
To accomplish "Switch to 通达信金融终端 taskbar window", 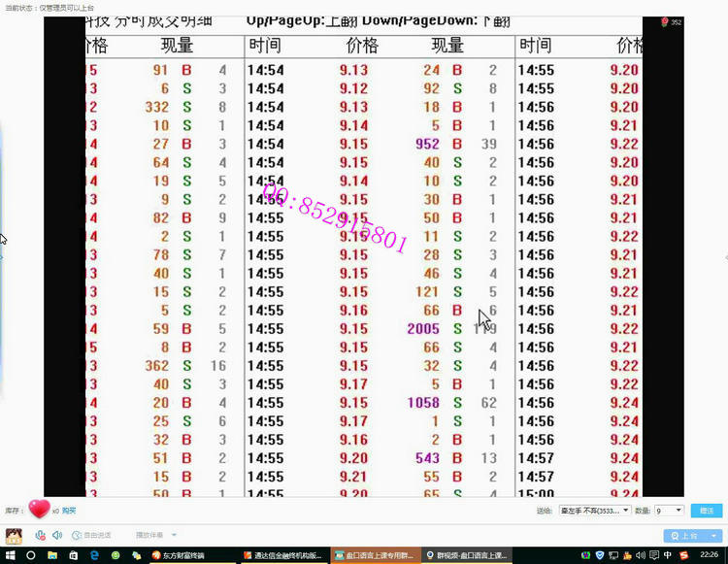I will (285, 556).
